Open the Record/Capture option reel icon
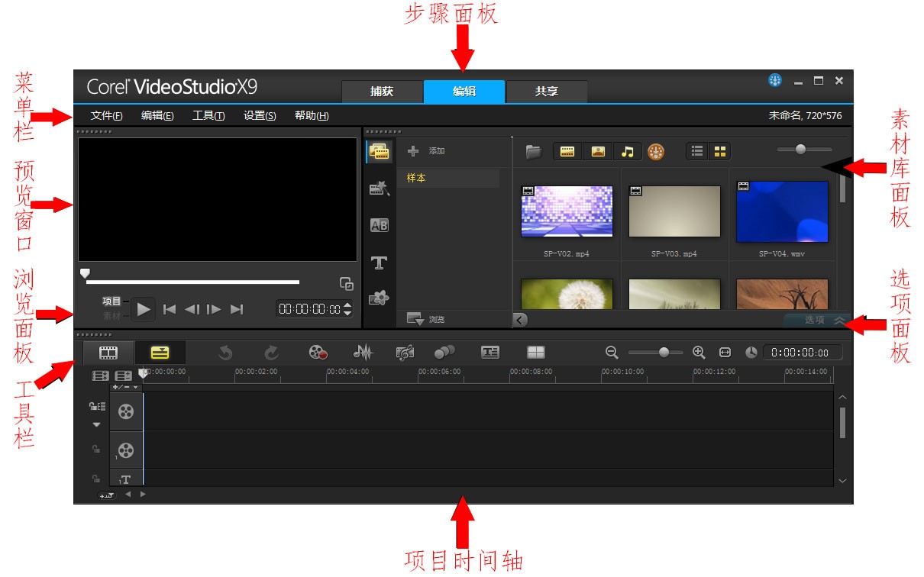 pyautogui.click(x=318, y=352)
